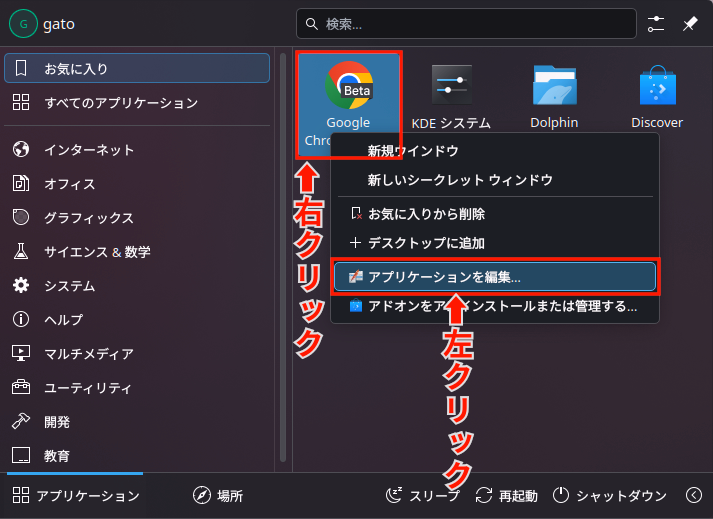Viewport: 713px width, 519px height.
Task: Choose お気に入りから削除 menu entry
Action: tap(495, 214)
